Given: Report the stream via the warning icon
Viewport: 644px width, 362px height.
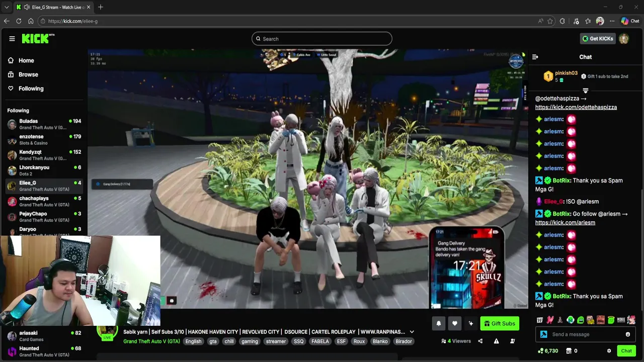Looking at the screenshot, I should pos(496,341).
